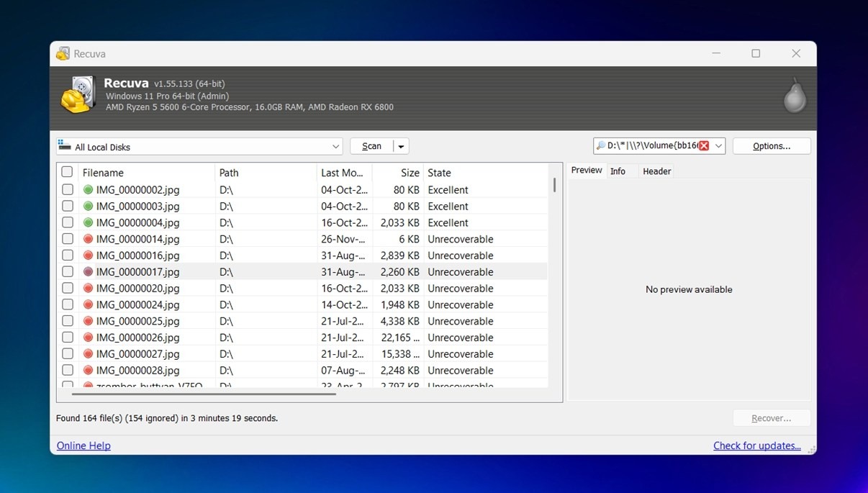Select the IMG_00000025.jpg filename
This screenshot has width=868, height=493.
pos(137,321)
